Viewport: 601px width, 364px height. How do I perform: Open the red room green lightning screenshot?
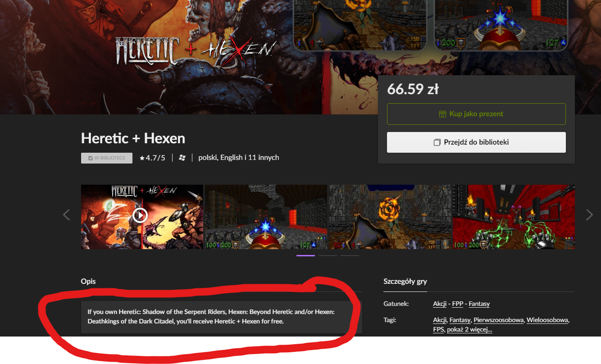[x=514, y=217]
